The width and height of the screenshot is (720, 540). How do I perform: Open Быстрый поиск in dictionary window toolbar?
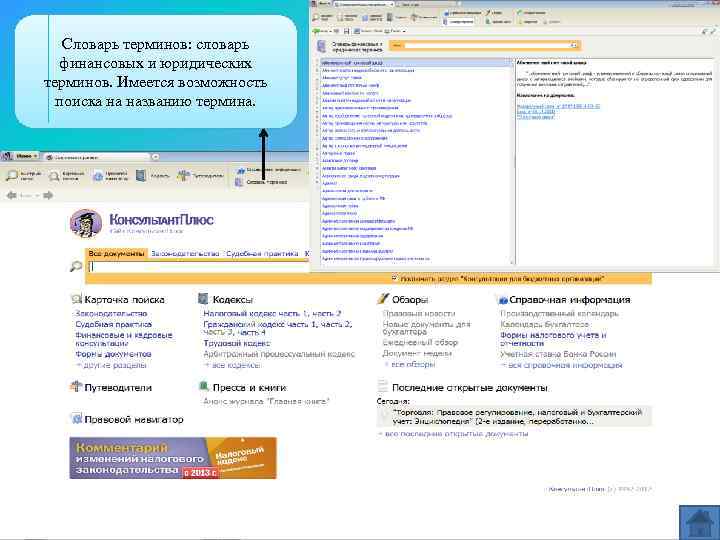[323, 17]
